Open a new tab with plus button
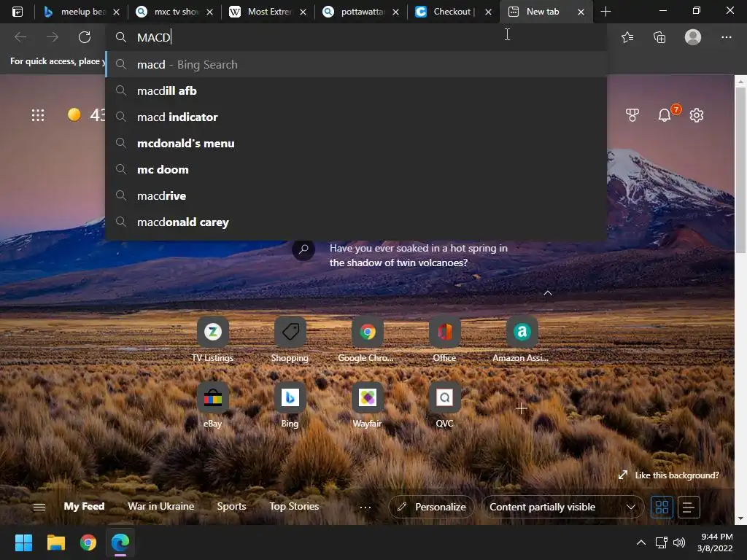The image size is (747, 560). 605,12
